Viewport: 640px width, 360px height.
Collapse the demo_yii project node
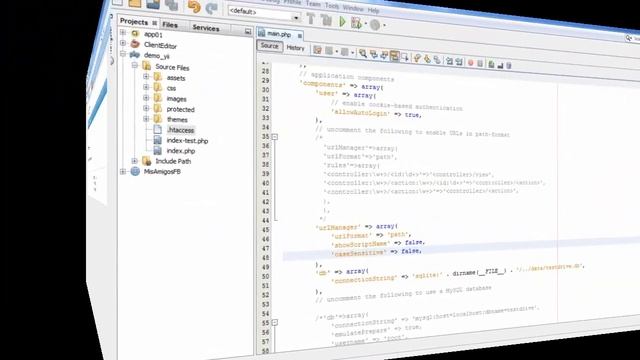coord(123,53)
